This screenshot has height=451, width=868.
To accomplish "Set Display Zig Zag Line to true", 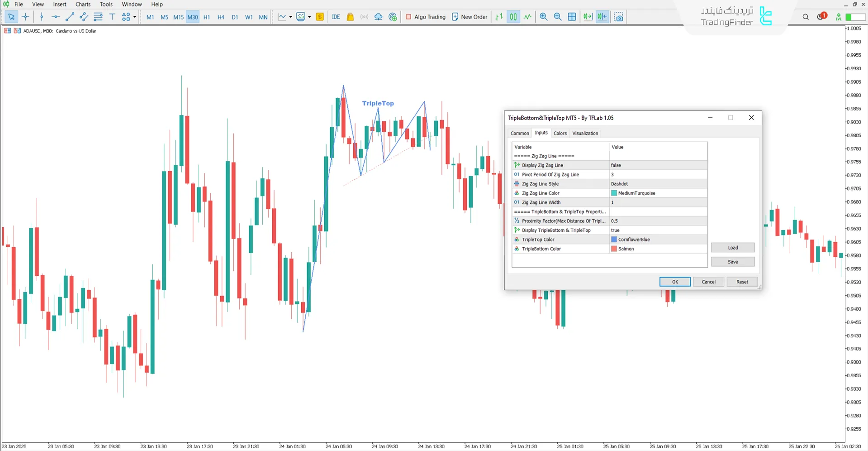I will (658, 165).
